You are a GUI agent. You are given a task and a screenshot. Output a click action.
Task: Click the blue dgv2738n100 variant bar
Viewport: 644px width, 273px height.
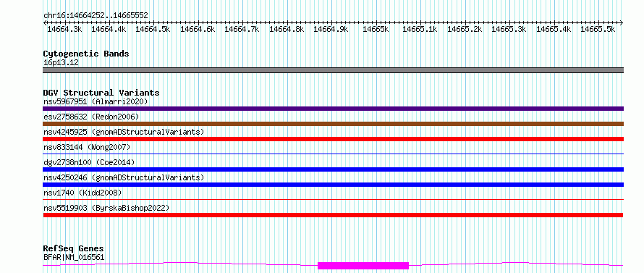[333, 169]
